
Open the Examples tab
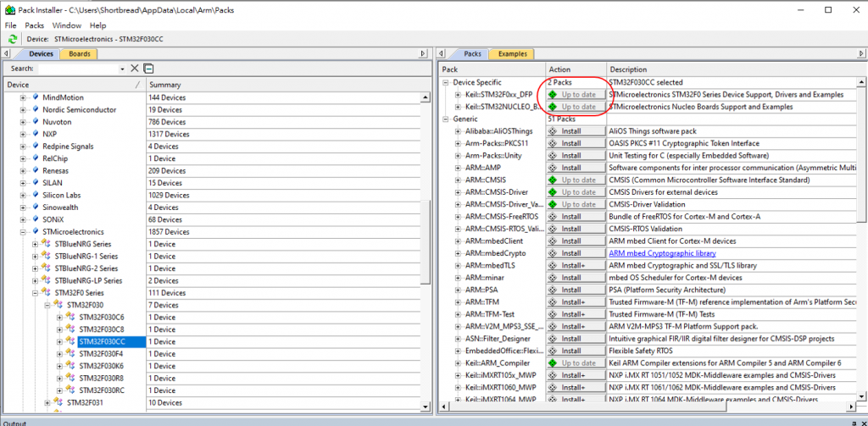point(512,53)
